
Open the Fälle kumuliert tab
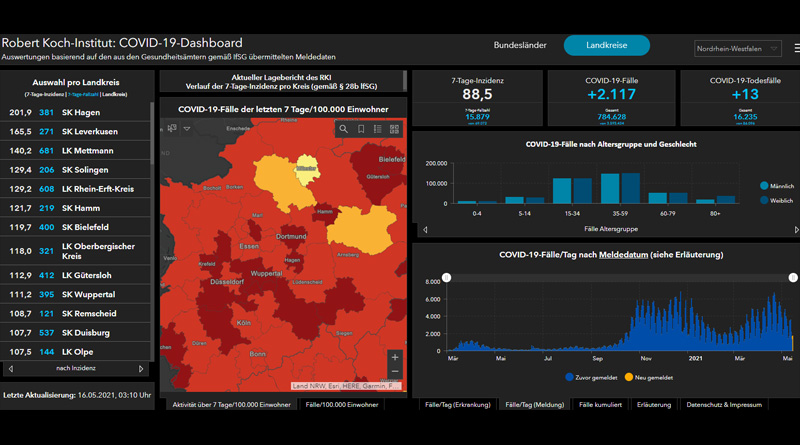[601, 405]
